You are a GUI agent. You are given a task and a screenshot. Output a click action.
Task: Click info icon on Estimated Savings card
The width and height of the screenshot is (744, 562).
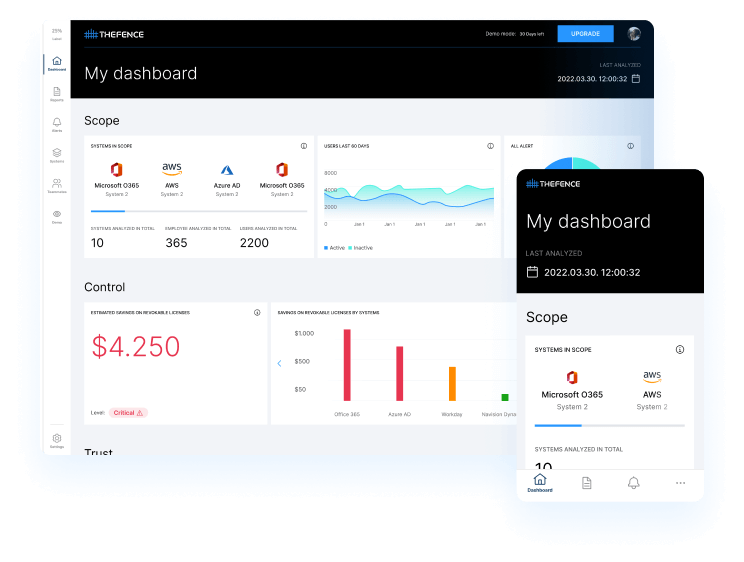(x=257, y=312)
